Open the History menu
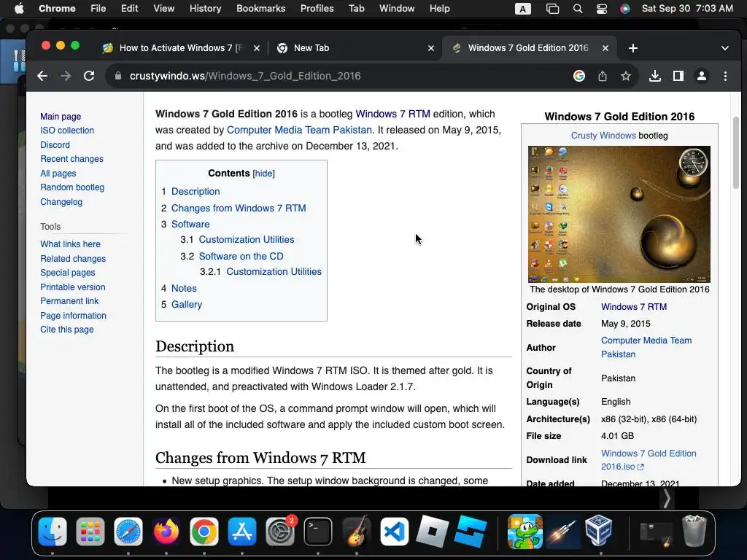The width and height of the screenshot is (747, 560). (x=205, y=9)
